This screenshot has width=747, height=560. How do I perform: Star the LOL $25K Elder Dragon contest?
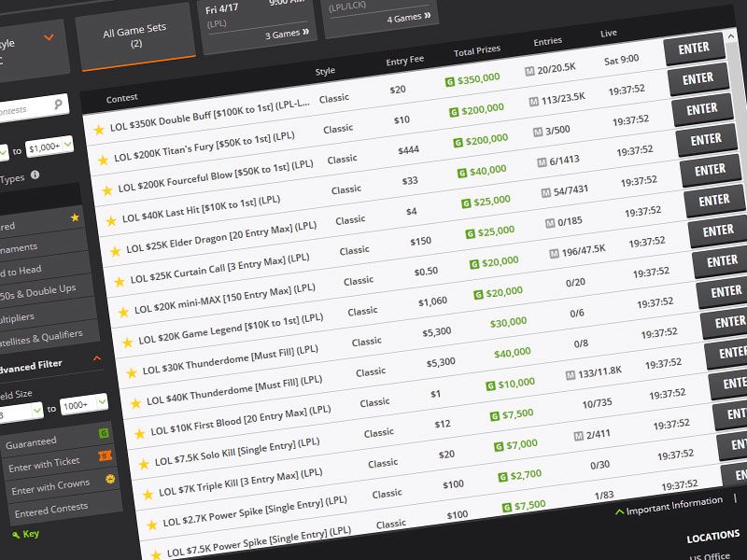tap(115, 251)
